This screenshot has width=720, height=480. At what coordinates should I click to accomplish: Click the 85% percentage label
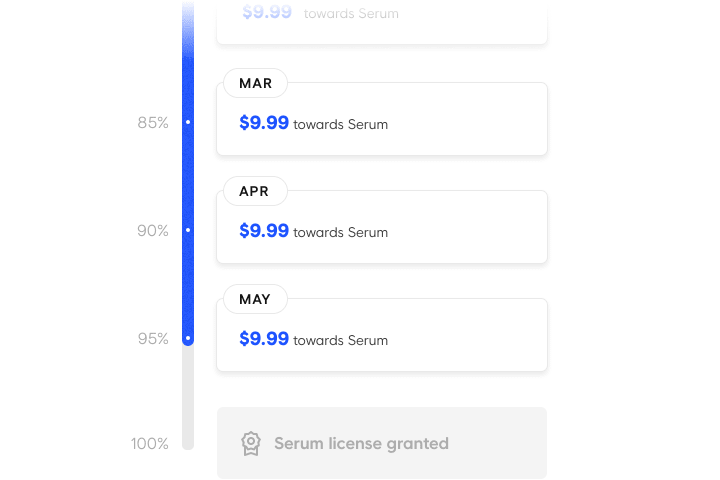tap(153, 123)
